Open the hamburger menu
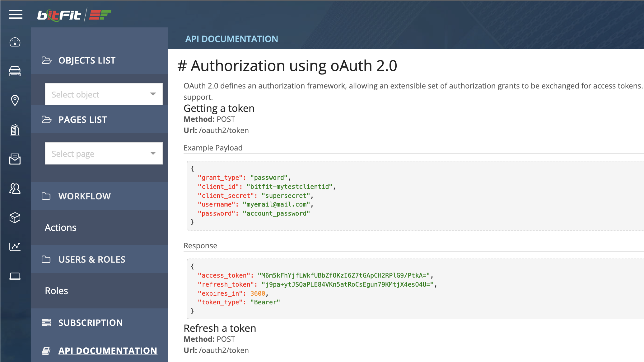Screen dimensions: 644x362 click(15, 14)
